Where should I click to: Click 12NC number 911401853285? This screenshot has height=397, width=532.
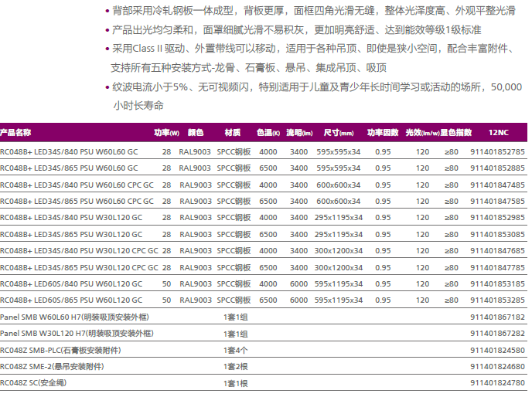[497, 300]
